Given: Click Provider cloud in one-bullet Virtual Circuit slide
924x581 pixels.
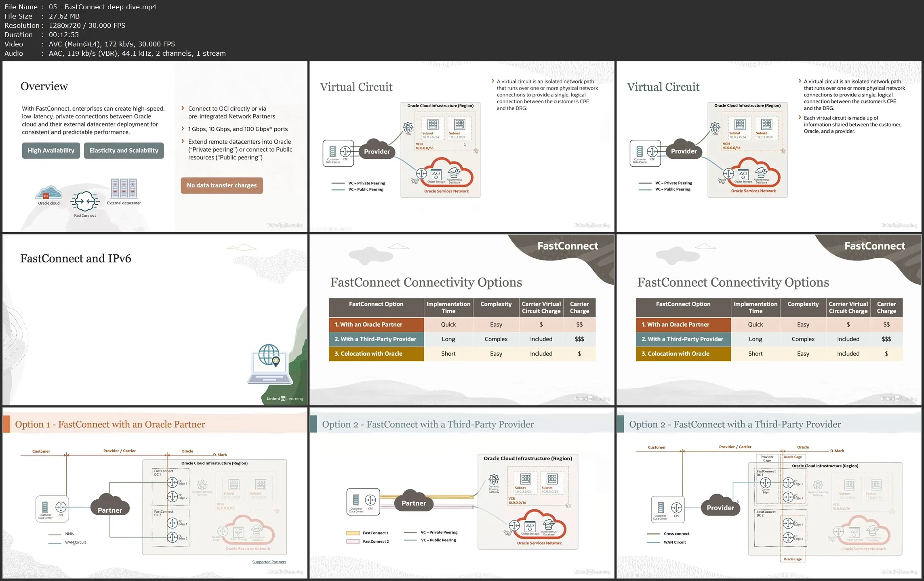Looking at the screenshot, I should point(377,150).
